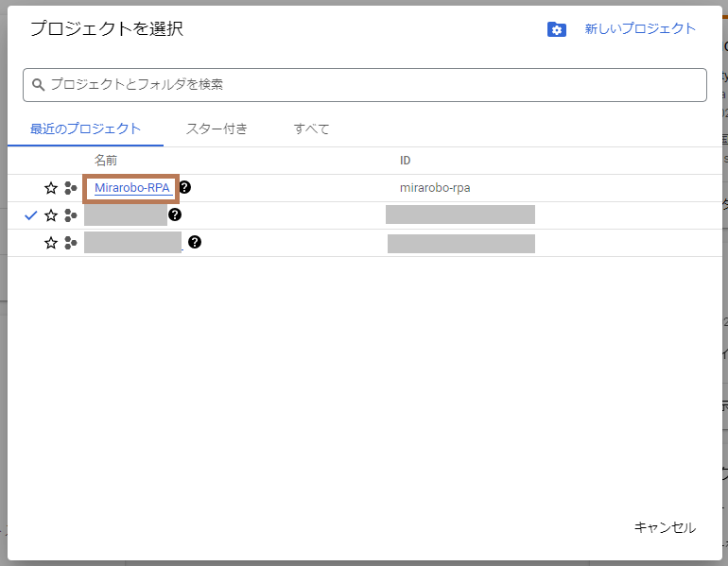
Task: Star the Mirarobo-RPA project
Action: [51, 188]
